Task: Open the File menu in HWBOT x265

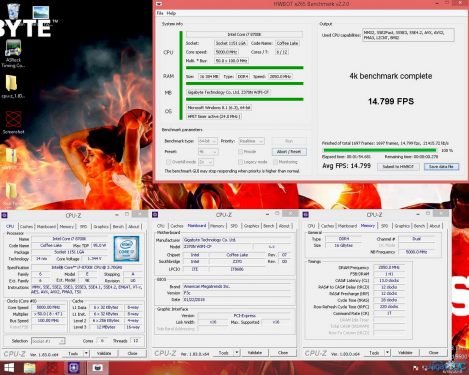Action: coord(160,13)
